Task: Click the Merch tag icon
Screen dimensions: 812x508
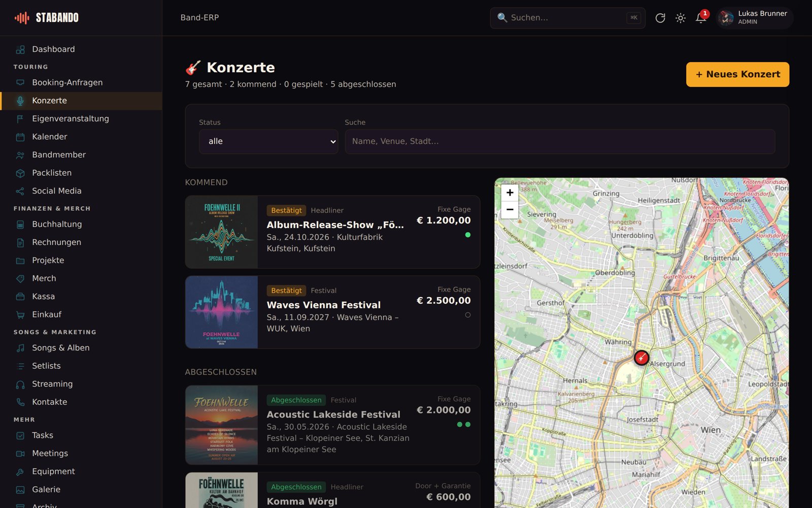Action: tap(20, 278)
